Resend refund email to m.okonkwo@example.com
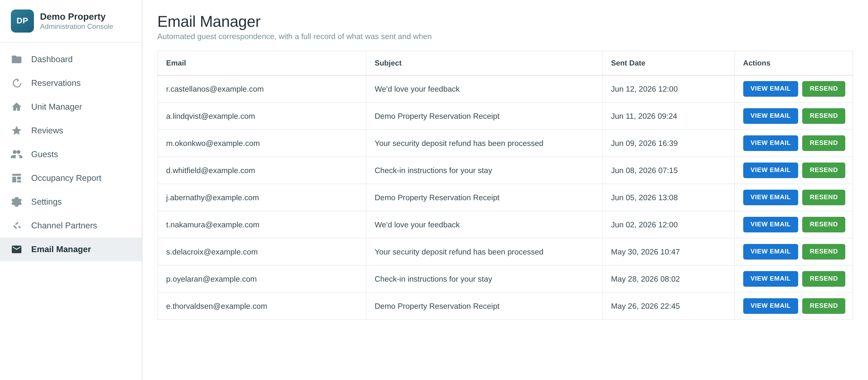The image size is (868, 380). [x=824, y=143]
